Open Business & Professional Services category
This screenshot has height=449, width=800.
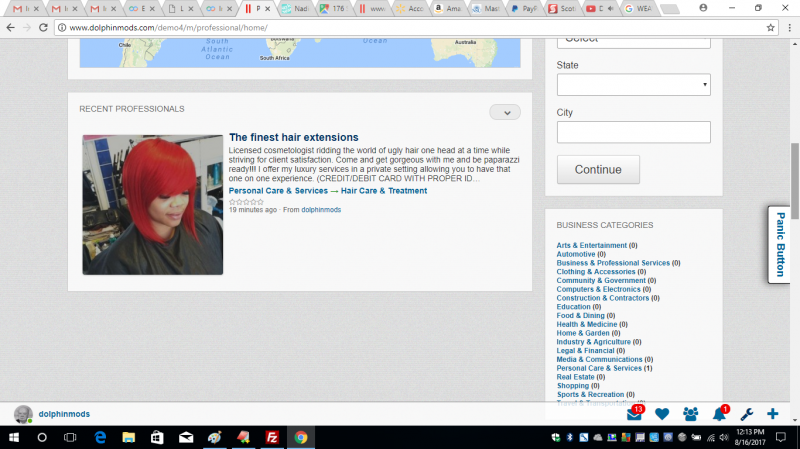click(x=613, y=263)
